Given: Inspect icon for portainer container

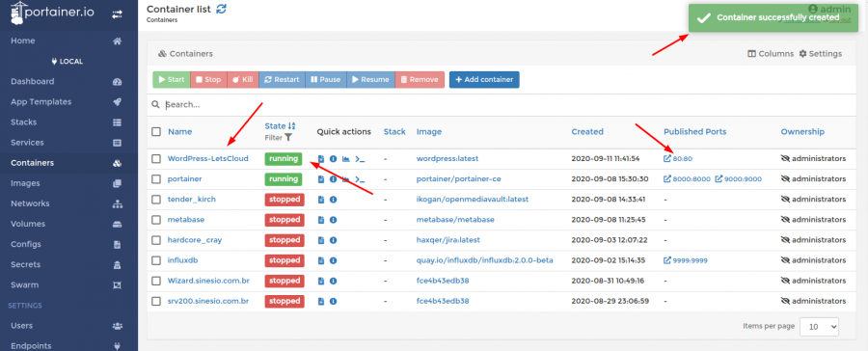Looking at the screenshot, I should pos(334,179).
